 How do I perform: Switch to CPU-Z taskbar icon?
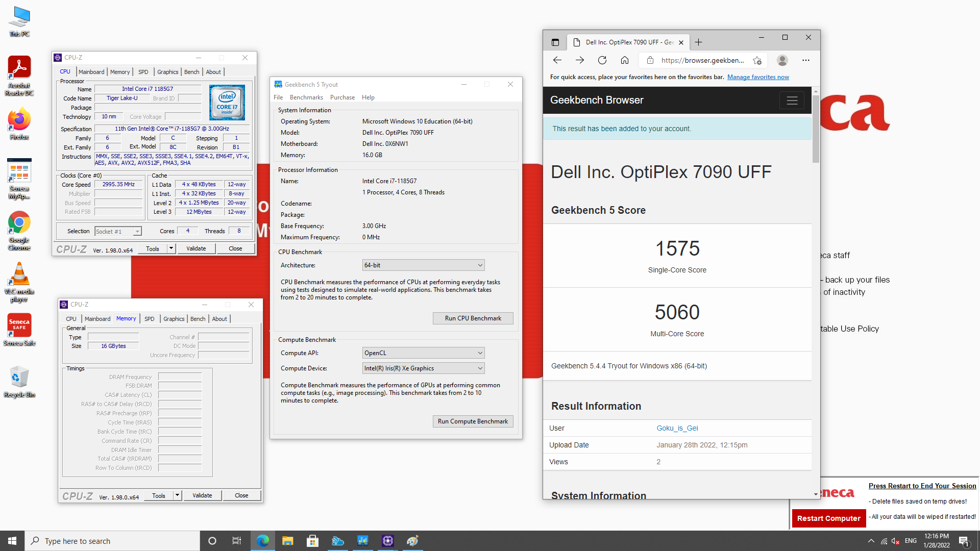coord(388,541)
